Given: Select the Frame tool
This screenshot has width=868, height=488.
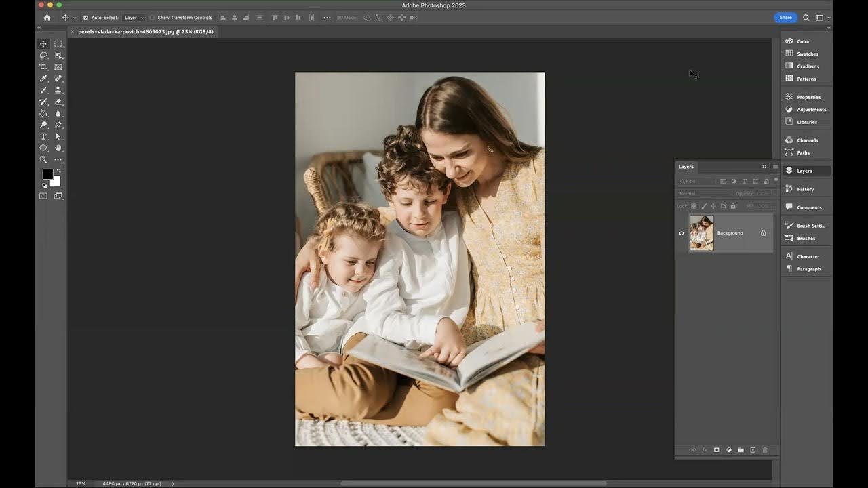Looking at the screenshot, I should point(58,66).
